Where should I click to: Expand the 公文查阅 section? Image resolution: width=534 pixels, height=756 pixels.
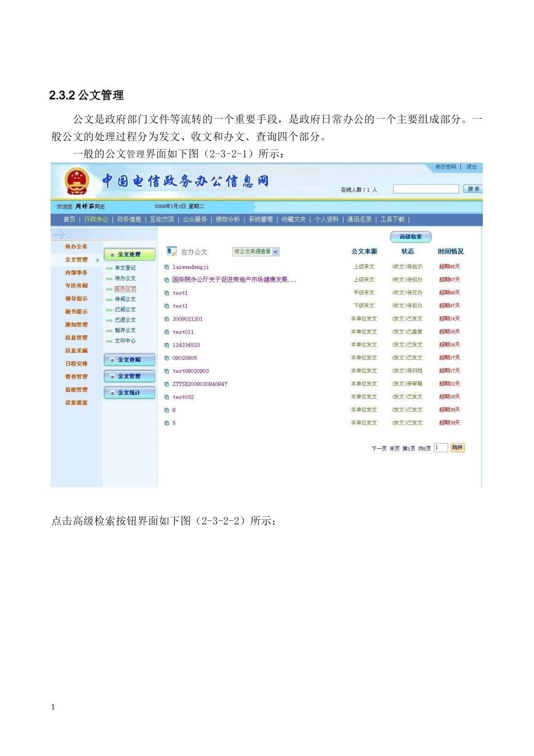(x=130, y=360)
